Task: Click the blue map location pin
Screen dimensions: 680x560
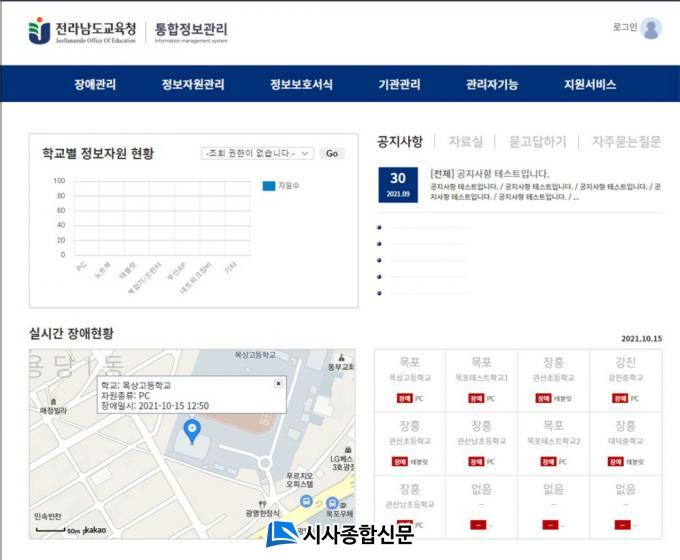Action: [x=194, y=430]
